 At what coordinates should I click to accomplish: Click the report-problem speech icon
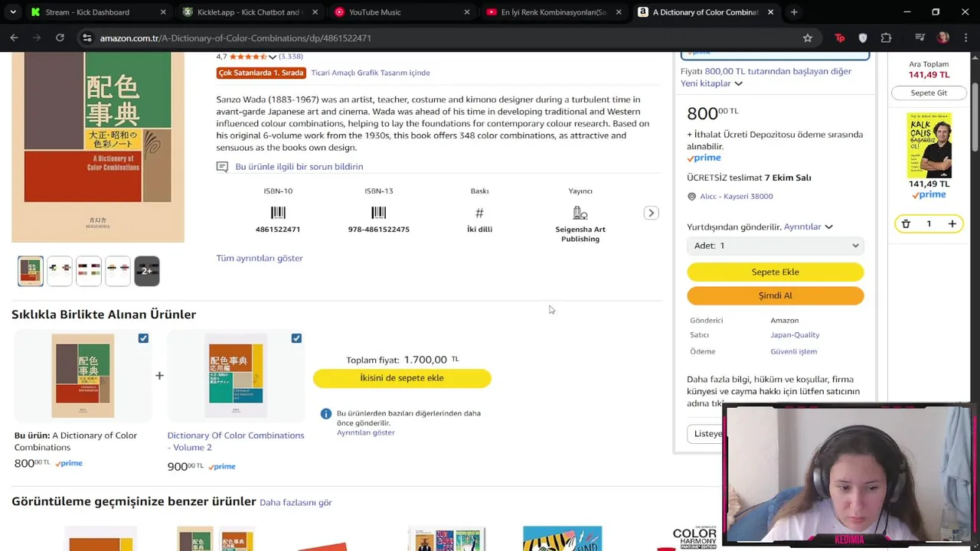(222, 166)
